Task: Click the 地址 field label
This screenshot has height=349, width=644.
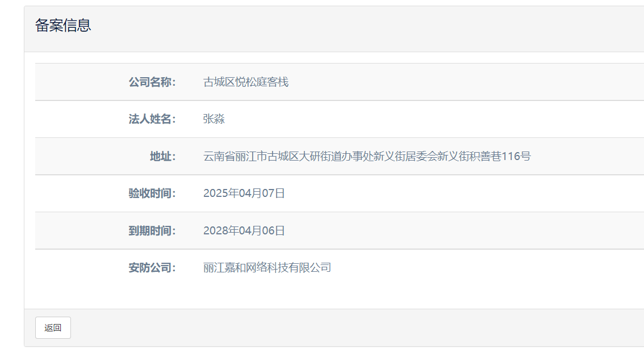Action: [x=162, y=157]
